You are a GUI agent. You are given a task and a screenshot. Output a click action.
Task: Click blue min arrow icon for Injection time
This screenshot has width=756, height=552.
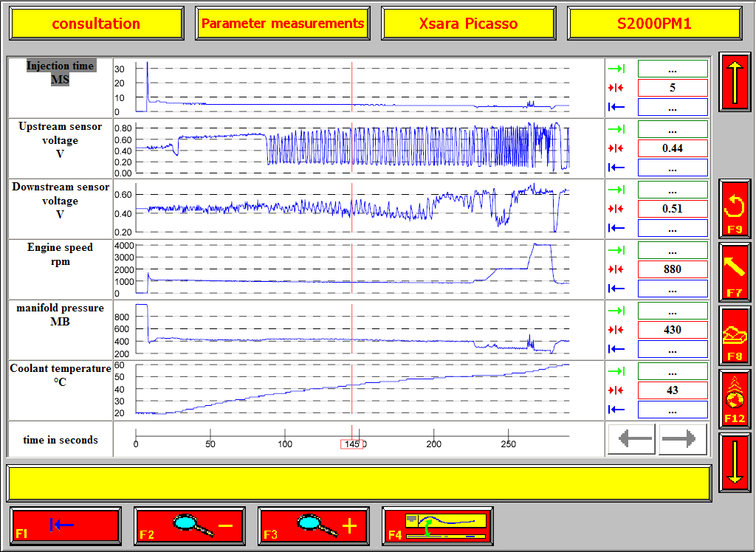point(616,107)
